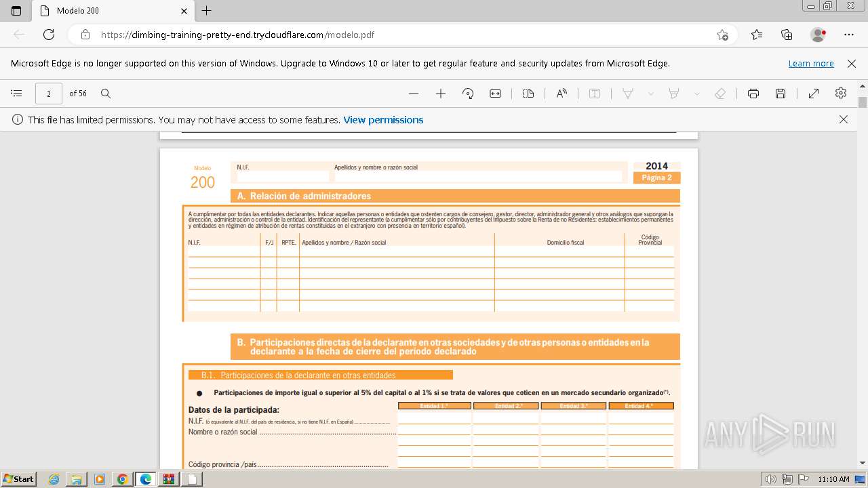Image resolution: width=868 pixels, height=488 pixels.
Task: Open browser Collections
Action: pyautogui.click(x=787, y=35)
